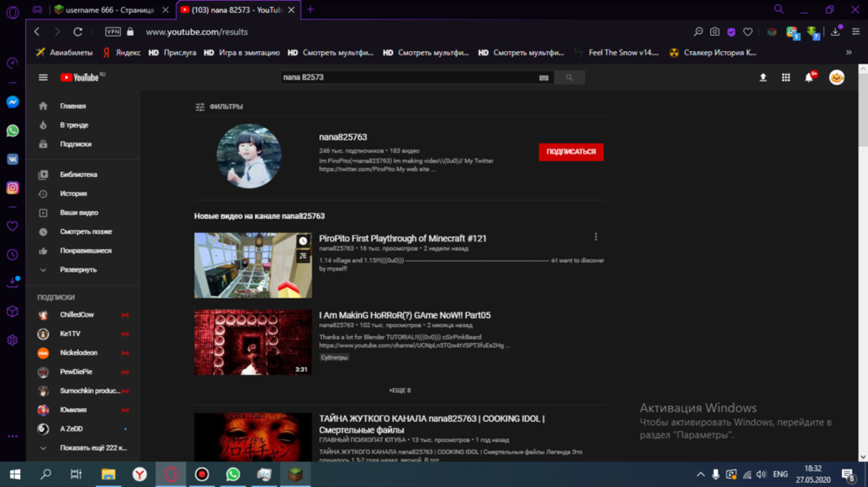
Task: Open the notifications bell
Action: pos(809,77)
